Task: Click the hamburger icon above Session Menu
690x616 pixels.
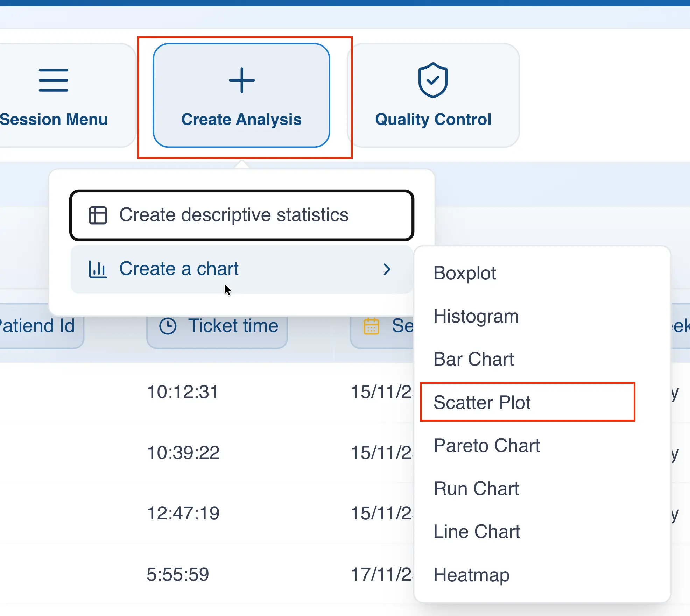Action: [54, 80]
